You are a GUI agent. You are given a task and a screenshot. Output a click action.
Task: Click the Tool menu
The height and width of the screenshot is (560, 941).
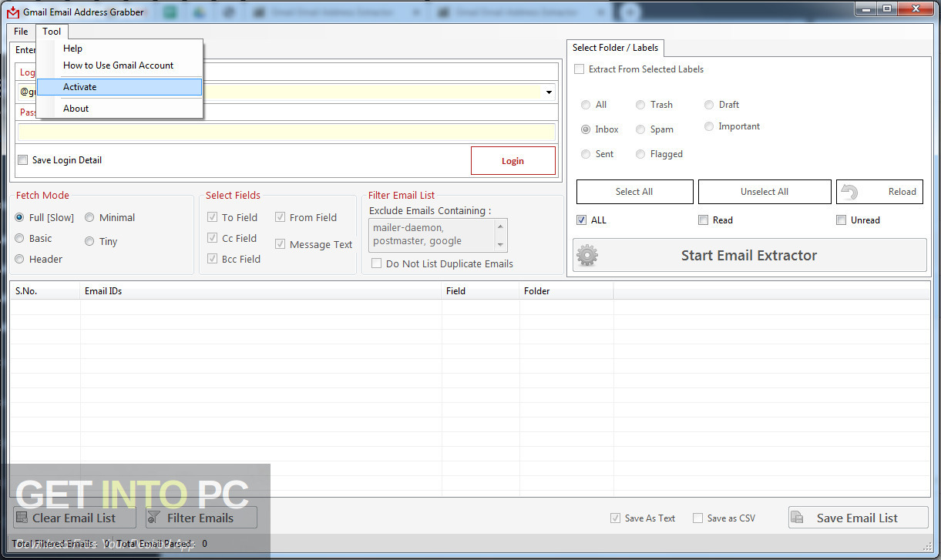click(x=52, y=32)
